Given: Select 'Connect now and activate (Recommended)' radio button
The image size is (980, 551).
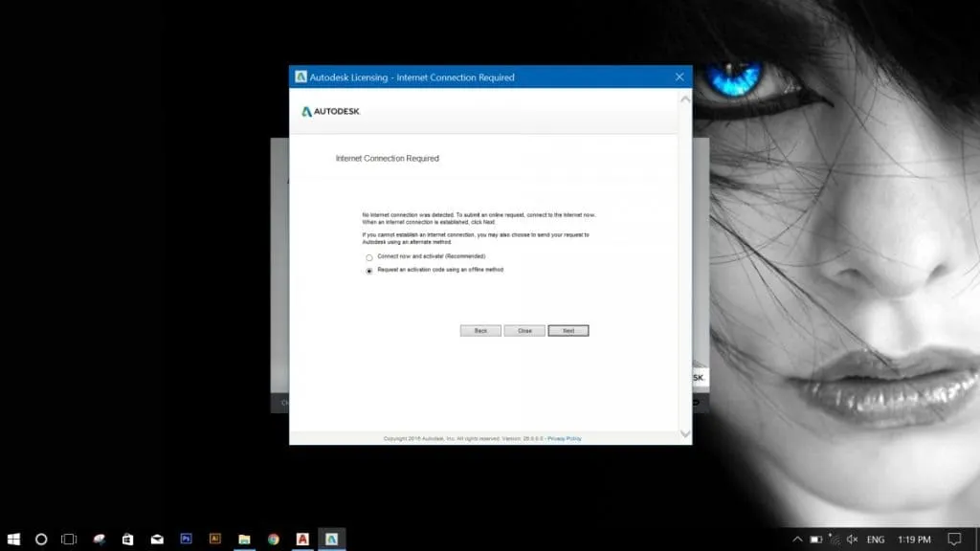Looking at the screenshot, I should coord(369,257).
